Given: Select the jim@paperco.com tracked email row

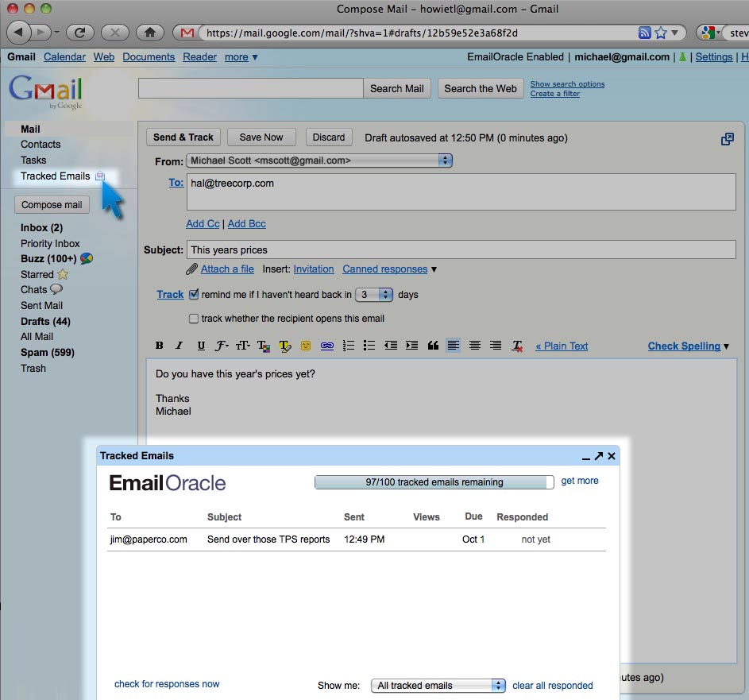Looking at the screenshot, I should 357,540.
